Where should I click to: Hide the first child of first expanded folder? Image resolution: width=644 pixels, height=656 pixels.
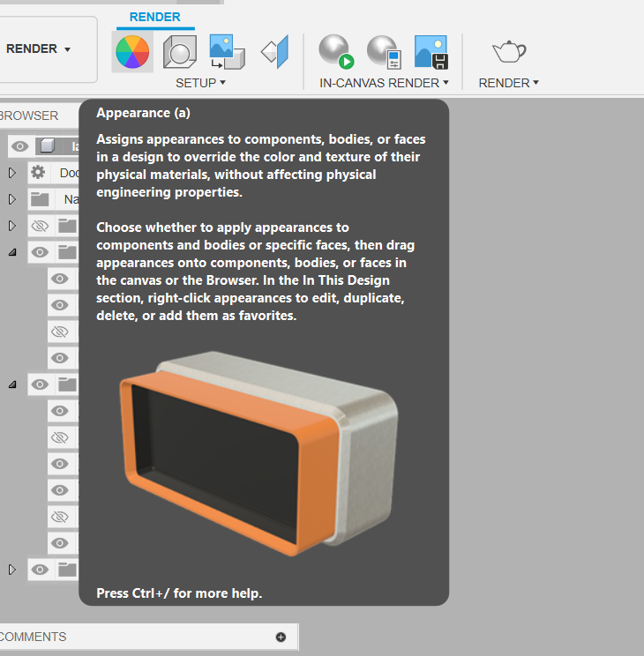click(59, 279)
